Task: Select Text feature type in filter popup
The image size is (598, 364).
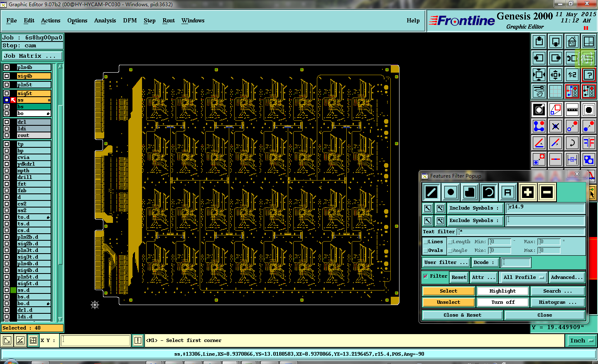Action: pyautogui.click(x=508, y=192)
